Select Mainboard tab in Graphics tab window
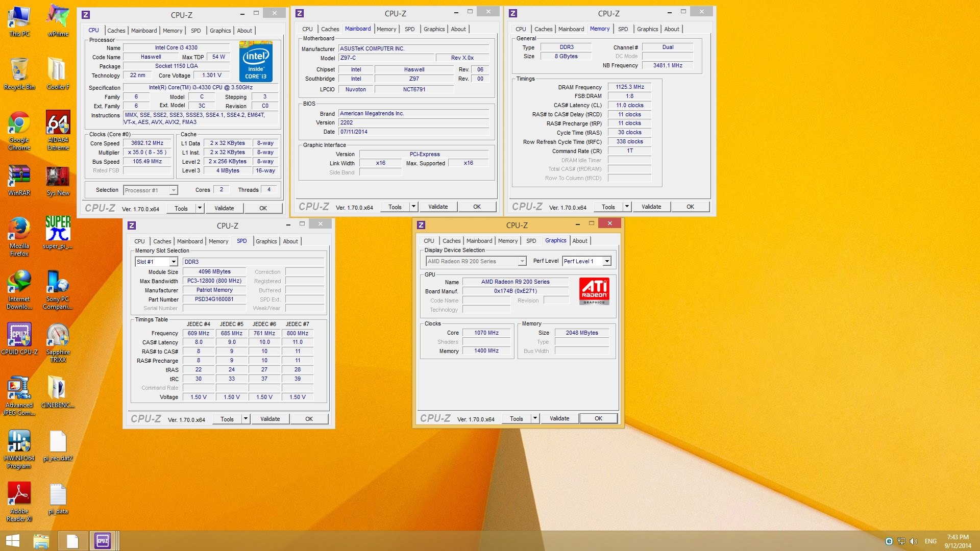980x551 pixels. tap(479, 241)
